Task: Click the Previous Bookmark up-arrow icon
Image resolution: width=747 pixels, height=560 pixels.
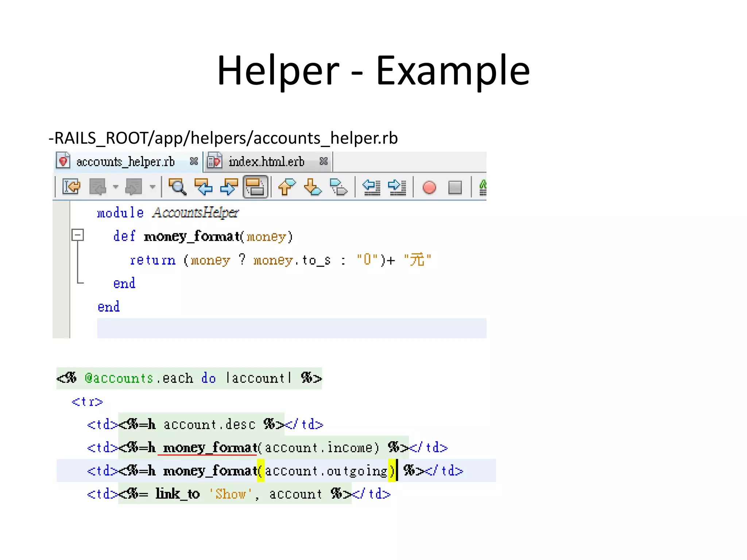Action: 287,187
